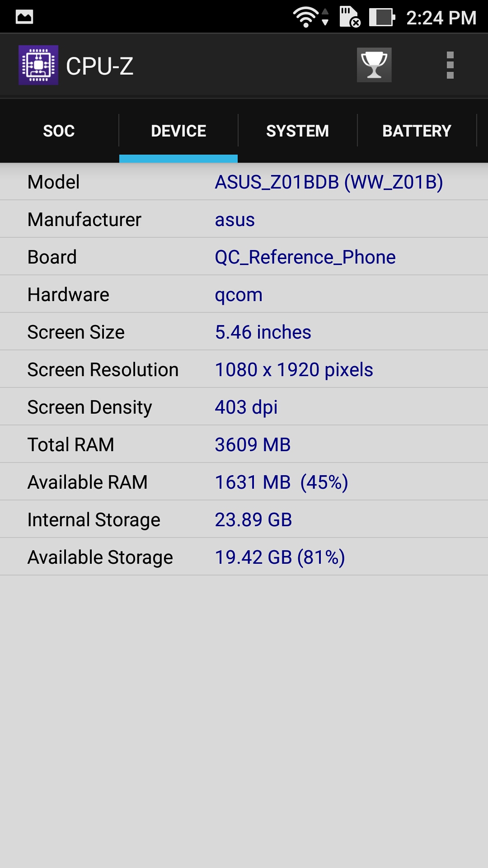Tap the Wi-Fi status icon
The image size is (488, 868).
click(306, 18)
